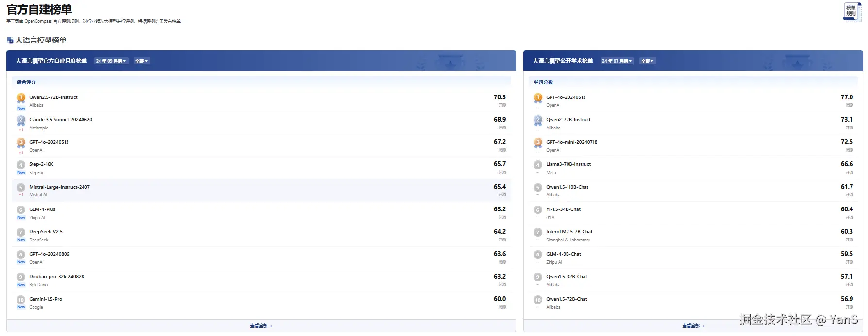Click the DeepSeek-V2.5 model name
868x336 pixels.
46,232
